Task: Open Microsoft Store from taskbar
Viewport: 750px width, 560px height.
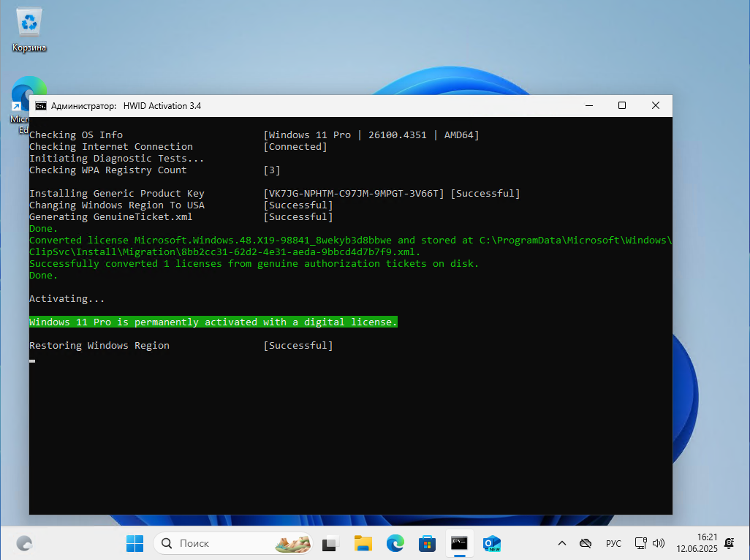Action: coord(427,543)
